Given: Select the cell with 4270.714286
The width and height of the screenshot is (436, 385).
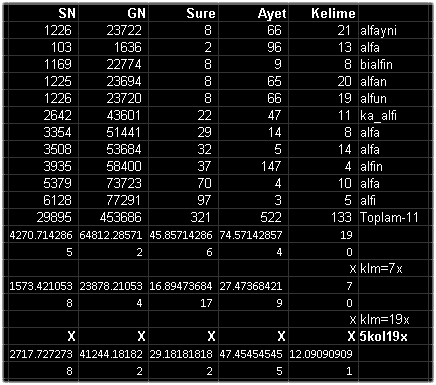Looking at the screenshot, I should pyautogui.click(x=43, y=235).
